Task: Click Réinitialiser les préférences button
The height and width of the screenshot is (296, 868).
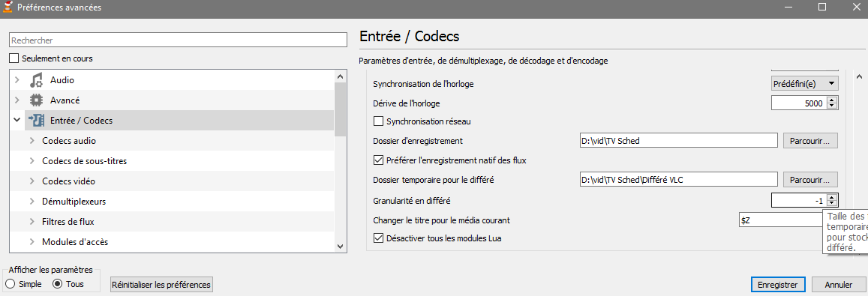Action: tap(161, 285)
